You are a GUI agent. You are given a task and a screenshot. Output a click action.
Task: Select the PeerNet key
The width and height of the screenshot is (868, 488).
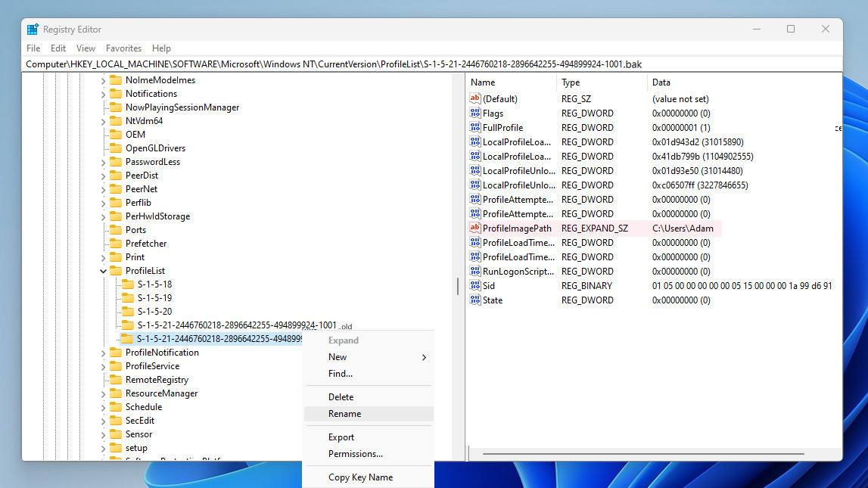[142, 189]
